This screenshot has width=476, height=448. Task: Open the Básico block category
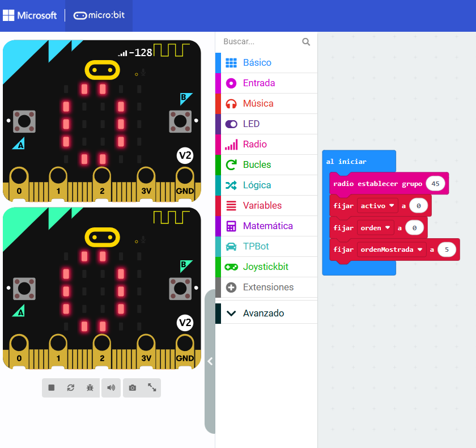point(266,62)
